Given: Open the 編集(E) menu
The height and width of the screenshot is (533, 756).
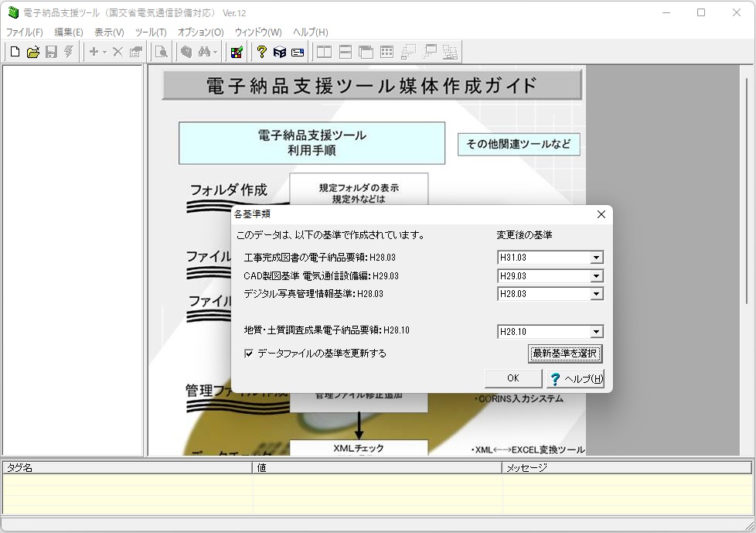Looking at the screenshot, I should 69,32.
